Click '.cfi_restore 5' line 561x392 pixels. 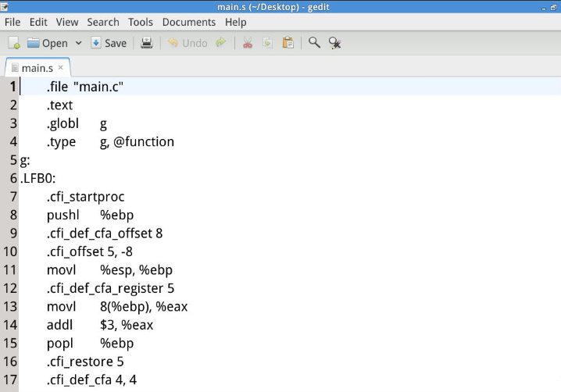85,362
